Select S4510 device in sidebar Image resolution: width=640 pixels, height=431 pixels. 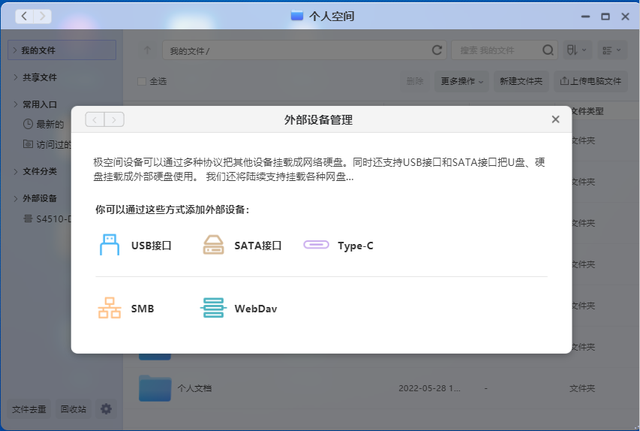point(54,219)
